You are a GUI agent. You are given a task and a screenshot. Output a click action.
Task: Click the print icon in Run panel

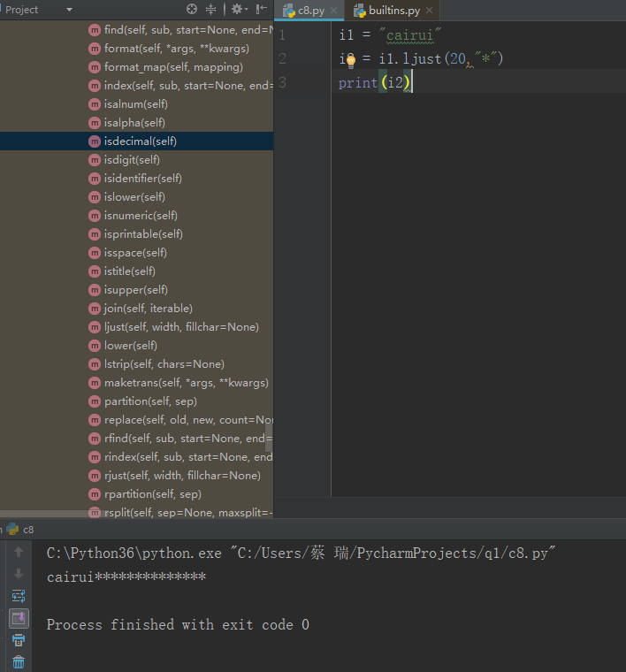[x=19, y=641]
